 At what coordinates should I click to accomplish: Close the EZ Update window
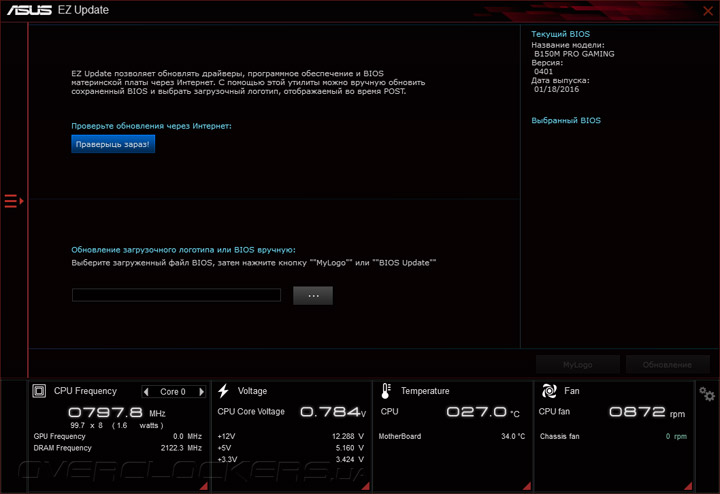708,11
